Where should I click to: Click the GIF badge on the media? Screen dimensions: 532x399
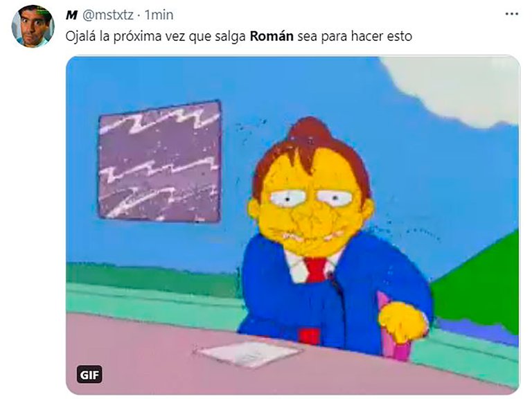pyautogui.click(x=89, y=374)
